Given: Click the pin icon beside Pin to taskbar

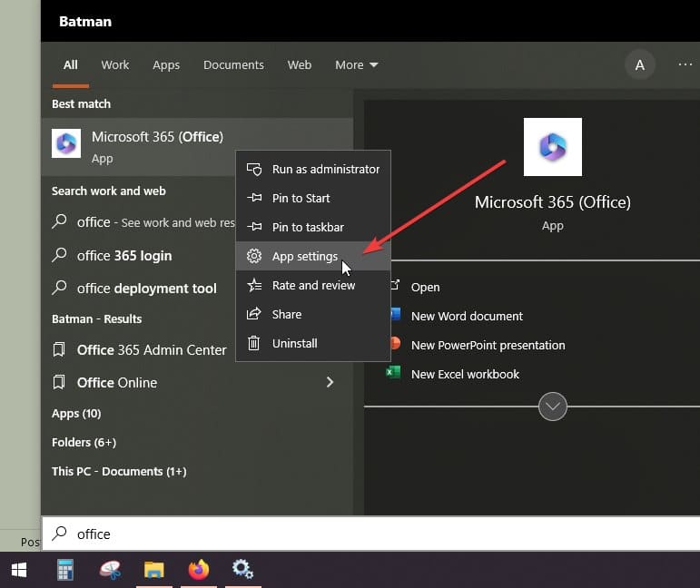Looking at the screenshot, I should 254,227.
